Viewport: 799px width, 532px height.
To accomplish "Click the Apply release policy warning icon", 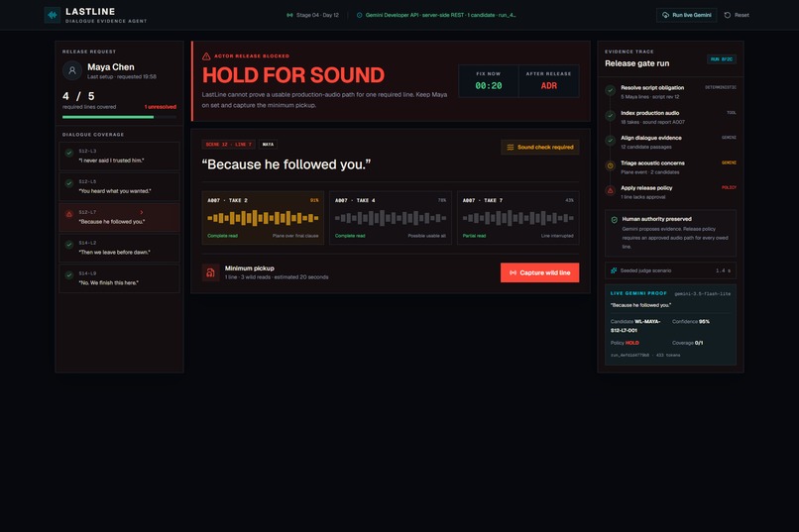I will 610,190.
